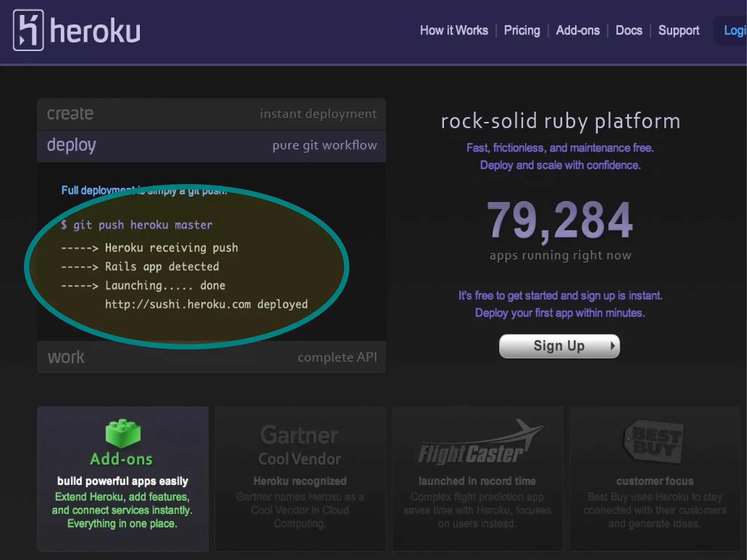Open the Support navigation link
747x560 pixels.
[678, 30]
